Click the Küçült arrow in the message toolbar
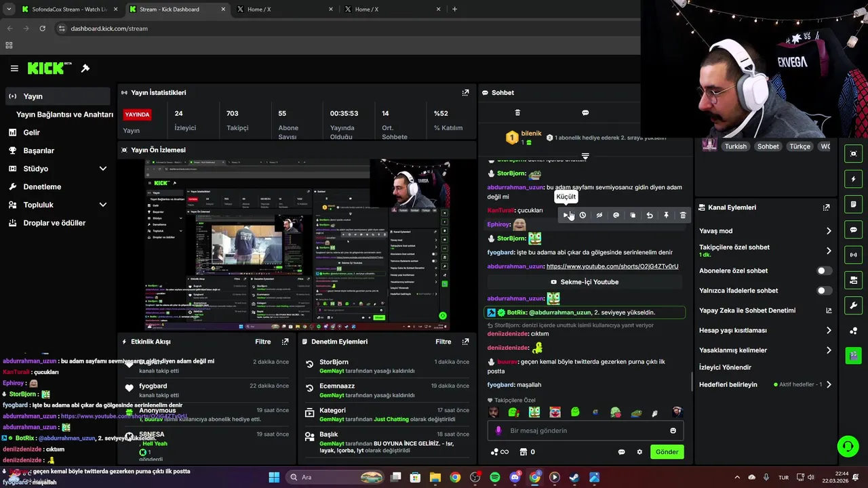The image size is (868, 488). (566, 215)
